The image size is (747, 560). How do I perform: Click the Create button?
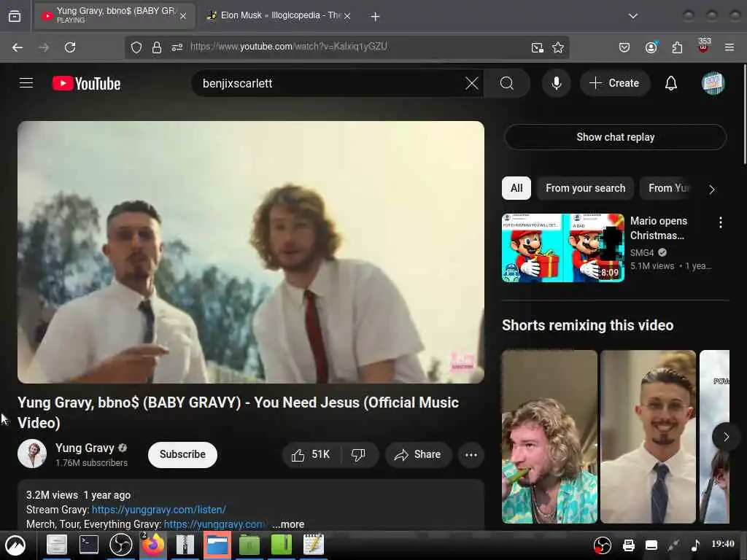(614, 83)
